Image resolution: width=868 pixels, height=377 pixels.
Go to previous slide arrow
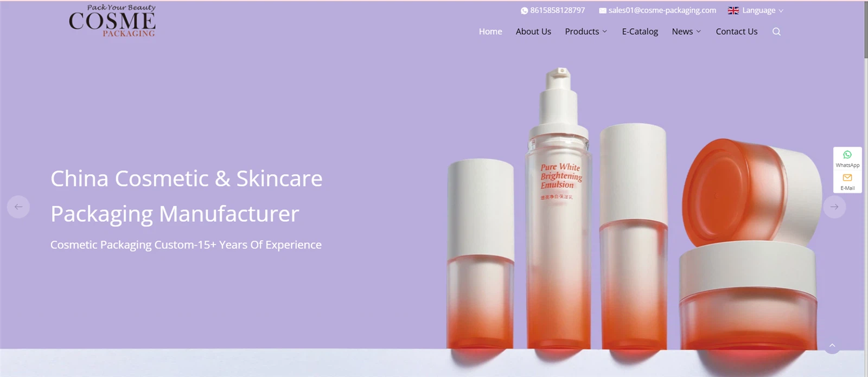[x=18, y=207]
